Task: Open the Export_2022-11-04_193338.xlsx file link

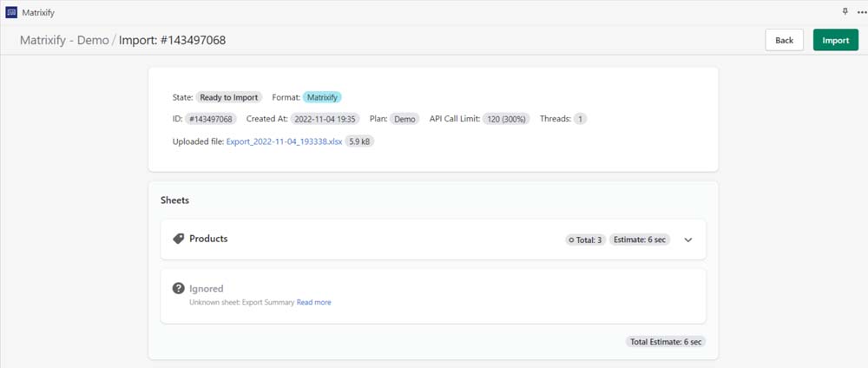Action: coord(284,141)
